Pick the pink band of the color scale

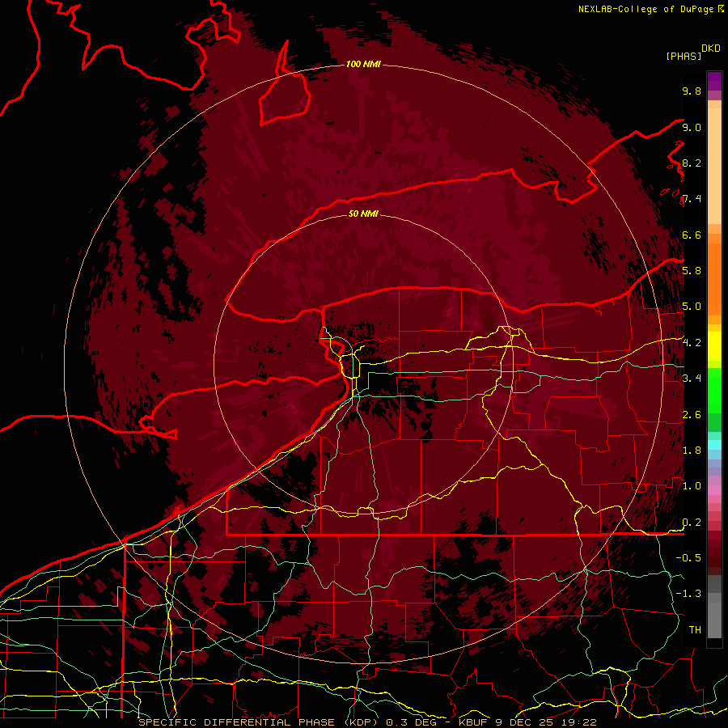pyautogui.click(x=714, y=490)
